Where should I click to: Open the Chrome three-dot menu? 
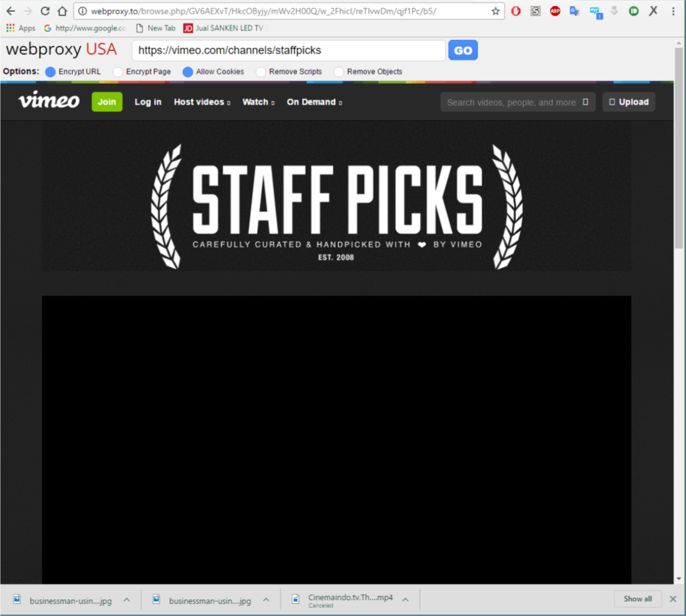(x=674, y=11)
